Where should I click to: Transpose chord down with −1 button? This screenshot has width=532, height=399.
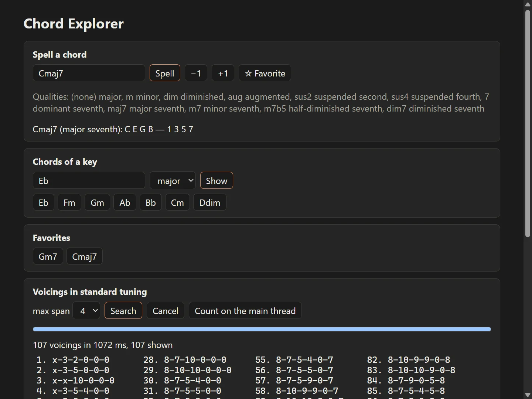196,73
